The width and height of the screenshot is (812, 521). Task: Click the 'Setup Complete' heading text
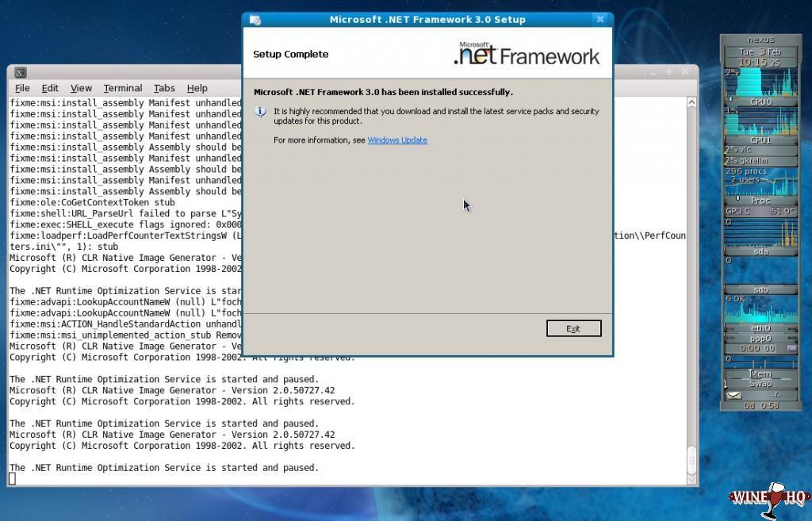290,55
